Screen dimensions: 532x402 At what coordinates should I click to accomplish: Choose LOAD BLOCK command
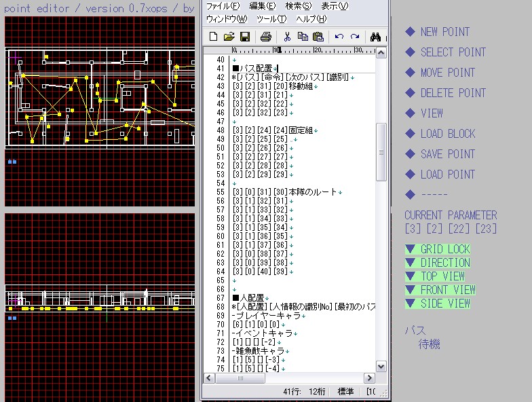[448, 133]
